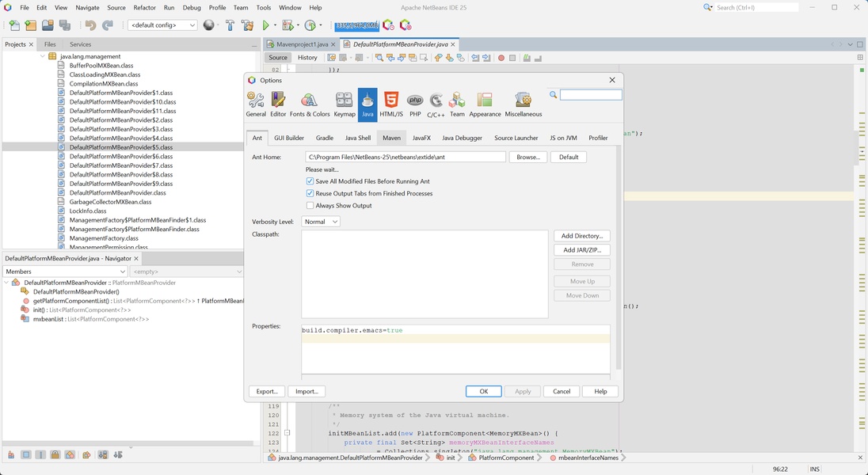Open the Verbosity Level dropdown

[x=322, y=222]
